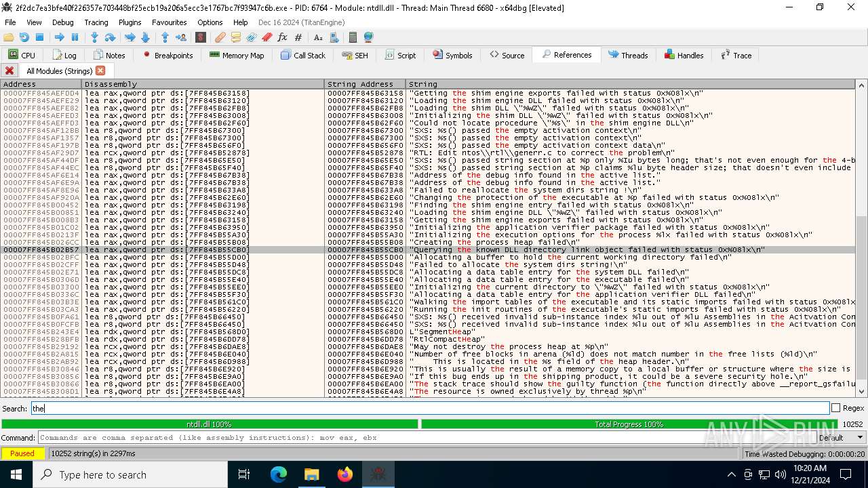
Task: Switch to the Memory Map tab
Action: [x=237, y=55]
